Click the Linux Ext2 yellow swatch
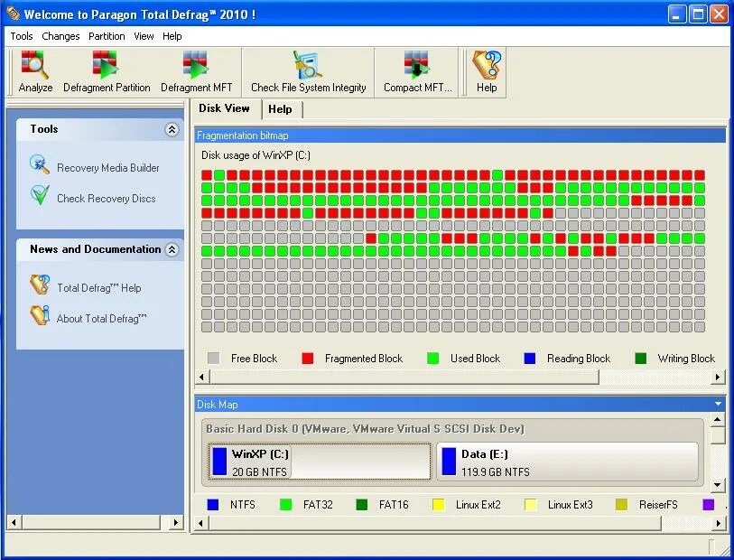 point(439,504)
